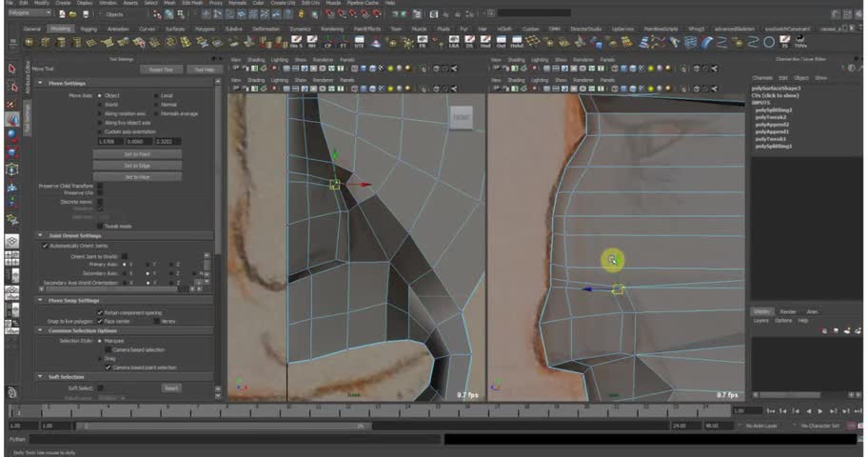The height and width of the screenshot is (457, 868).
Task: Collapse the Move Settings section
Action: (x=40, y=83)
